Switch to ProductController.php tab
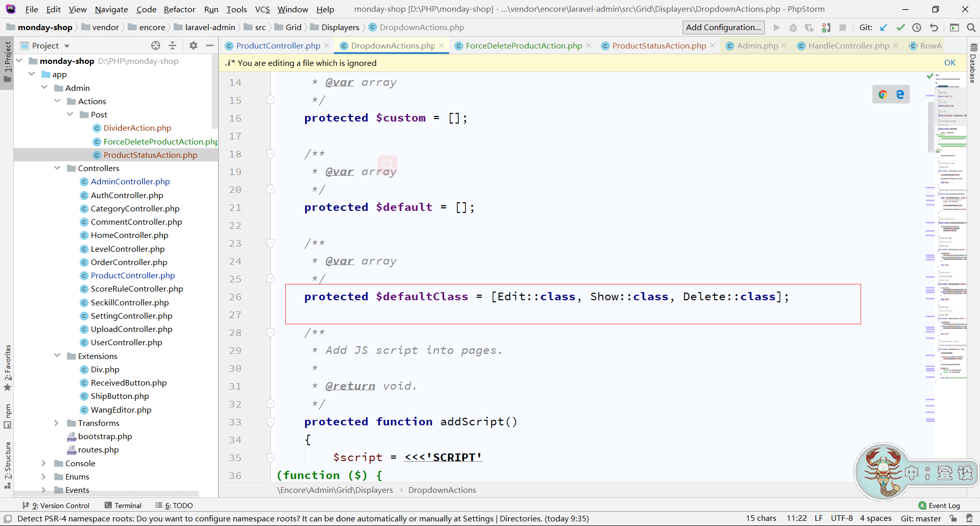The image size is (980, 526). coord(278,45)
